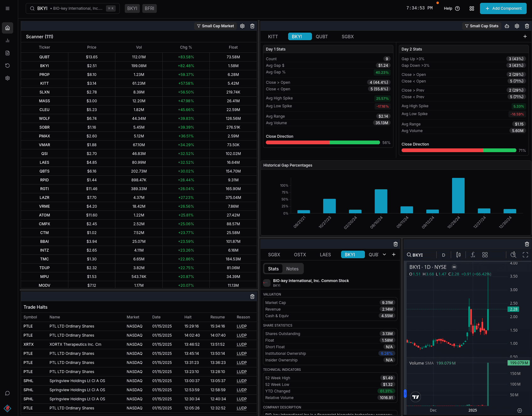Open the dashboard layout grid icon
Image resolution: width=532 pixels, height=416 pixels.
tap(472, 8)
